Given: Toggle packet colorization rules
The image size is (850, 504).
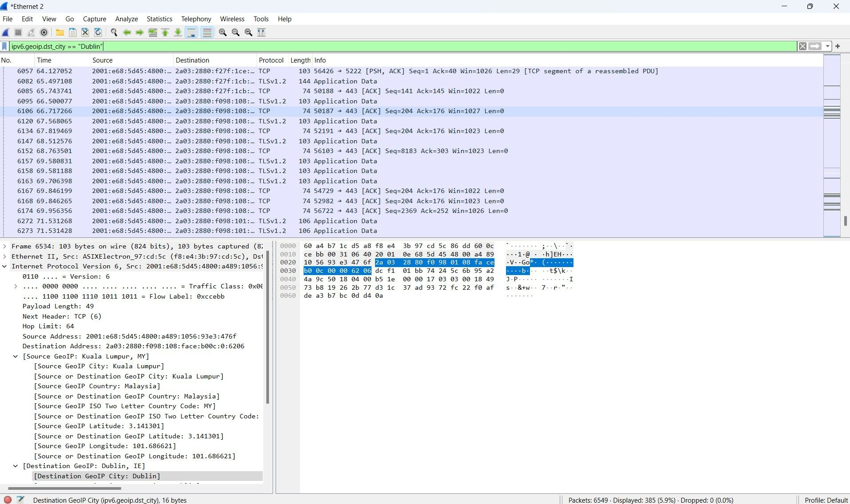Looking at the screenshot, I should [x=207, y=32].
